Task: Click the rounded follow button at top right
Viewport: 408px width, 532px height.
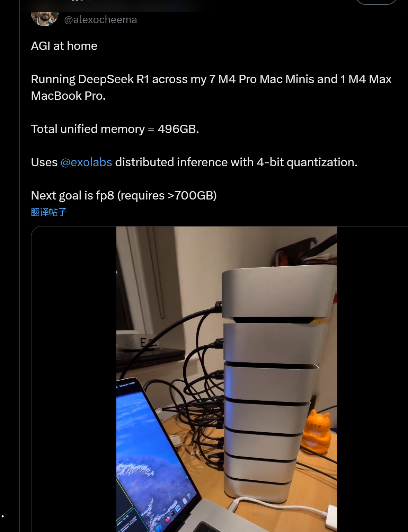Action: tap(376, 2)
